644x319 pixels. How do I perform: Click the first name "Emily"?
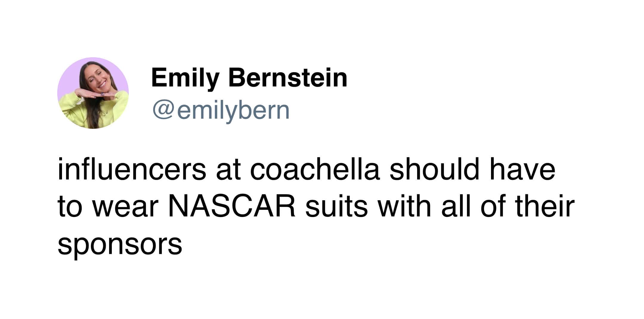[185, 78]
